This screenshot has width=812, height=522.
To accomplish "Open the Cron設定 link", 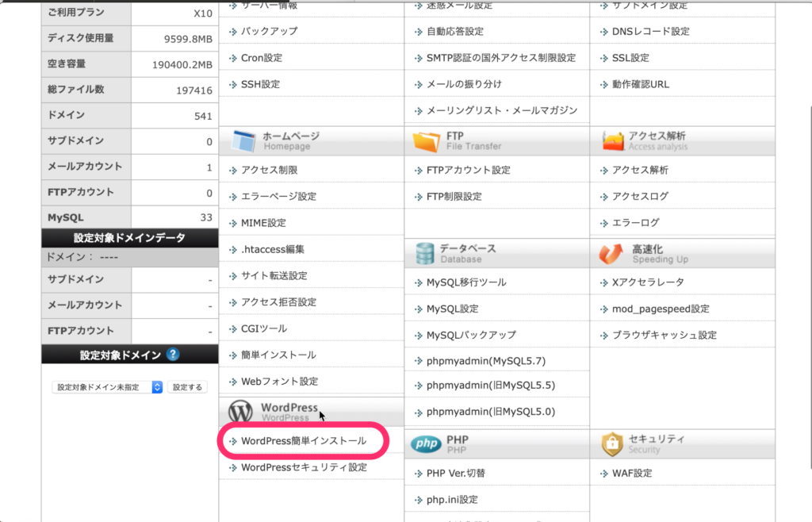I will tap(261, 58).
